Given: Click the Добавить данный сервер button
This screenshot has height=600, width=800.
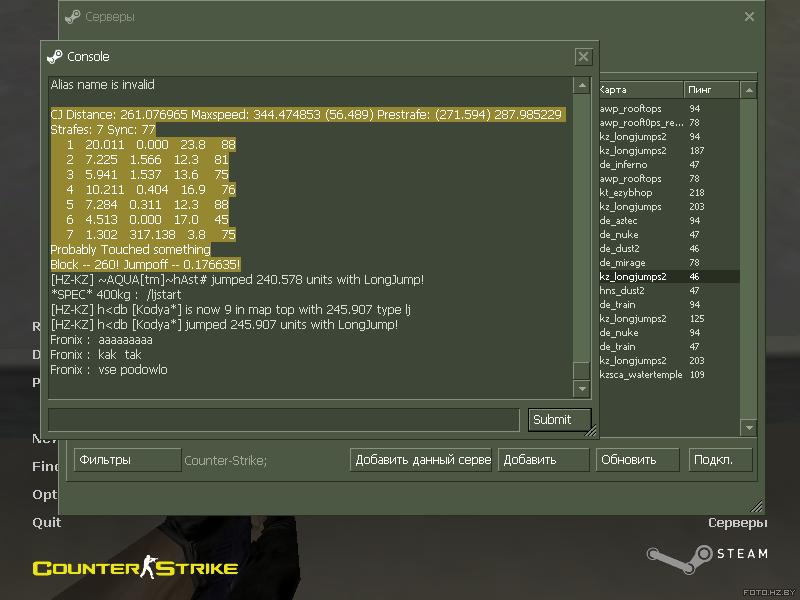Looking at the screenshot, I should 421,460.
